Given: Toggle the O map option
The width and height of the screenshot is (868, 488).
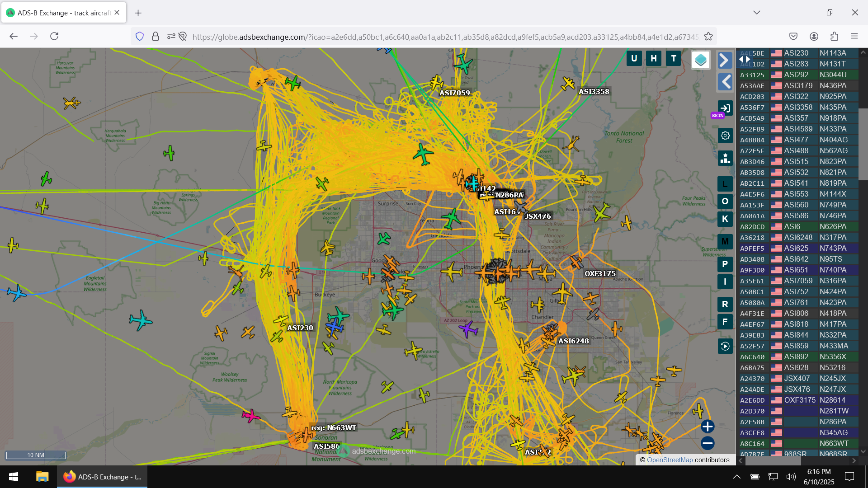Looking at the screenshot, I should (725, 201).
